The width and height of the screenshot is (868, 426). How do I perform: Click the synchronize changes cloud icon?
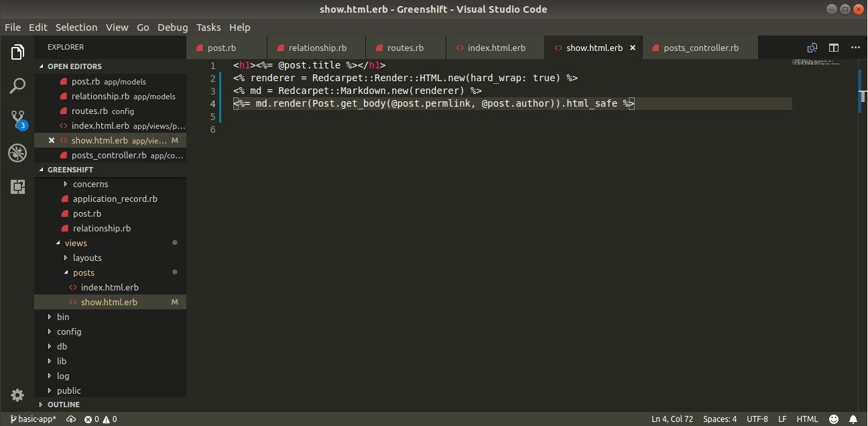pyautogui.click(x=71, y=419)
